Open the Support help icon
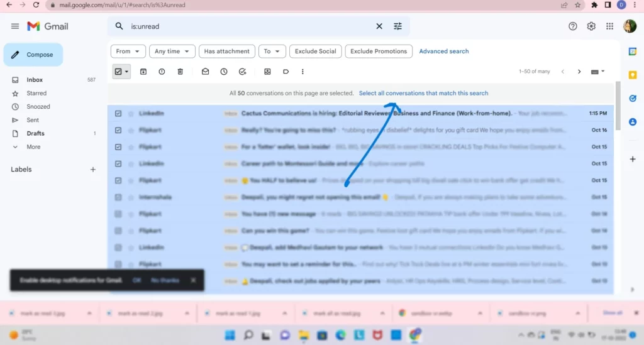The height and width of the screenshot is (345, 644). coord(572,26)
